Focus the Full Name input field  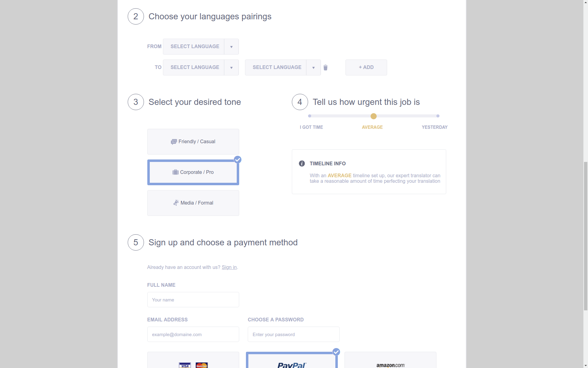coord(193,300)
